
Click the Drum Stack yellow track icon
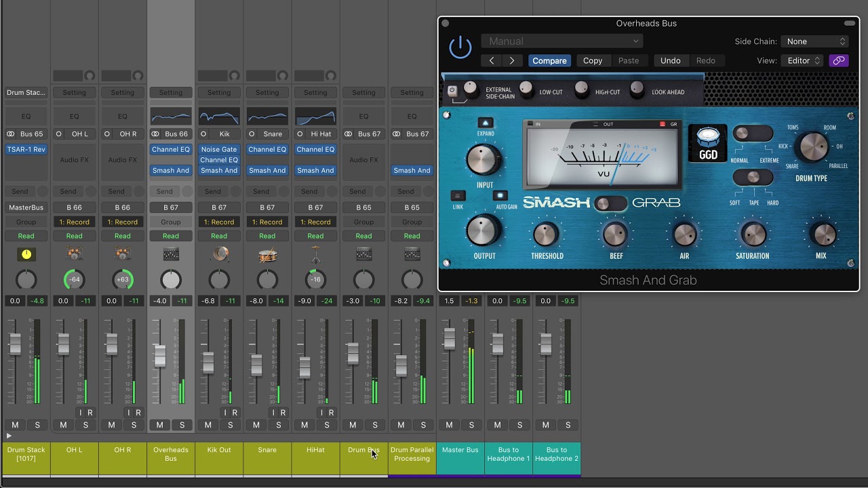pyautogui.click(x=26, y=255)
